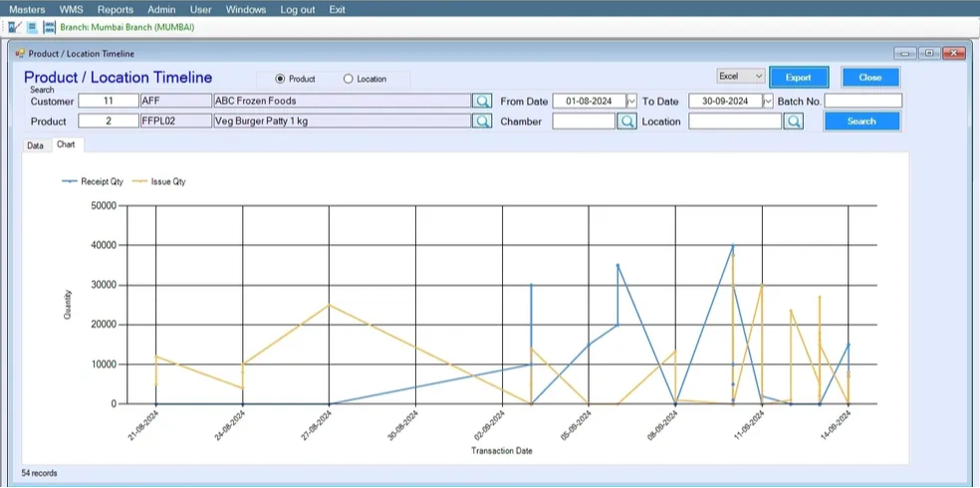Click the Batch No. input field
This screenshot has width=980, height=488.
[862, 102]
